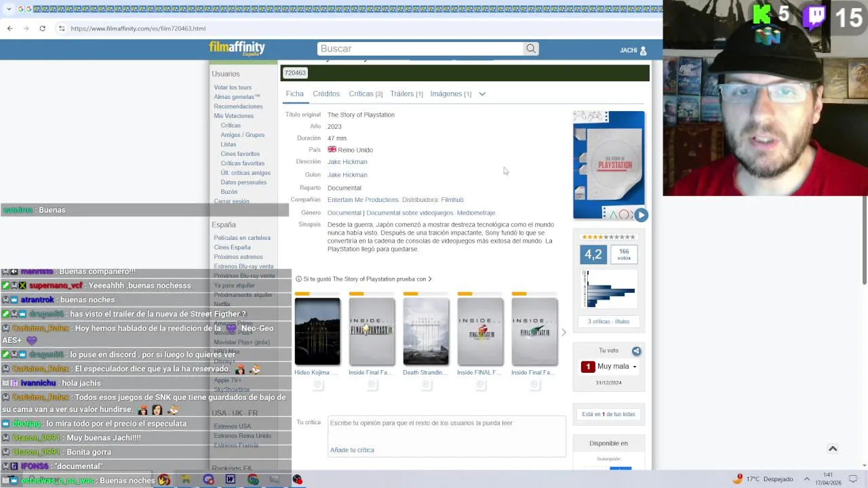
Task: Switch to the Créditos tab
Action: [326, 94]
